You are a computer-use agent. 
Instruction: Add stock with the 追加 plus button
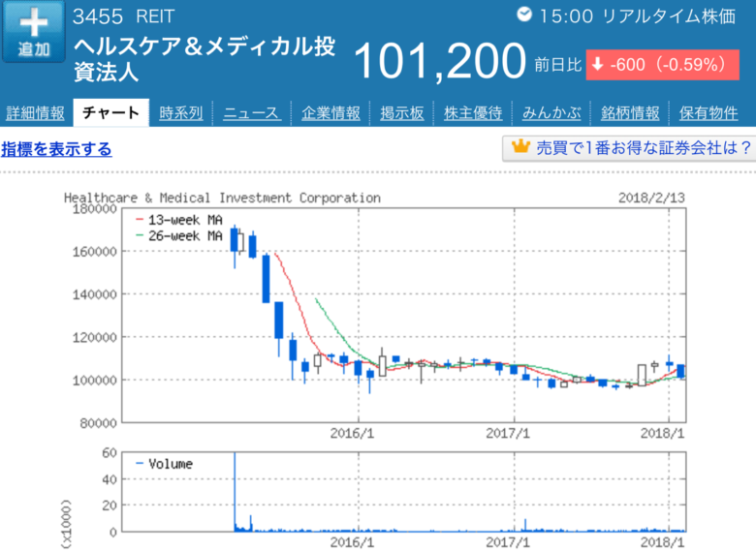33,31
